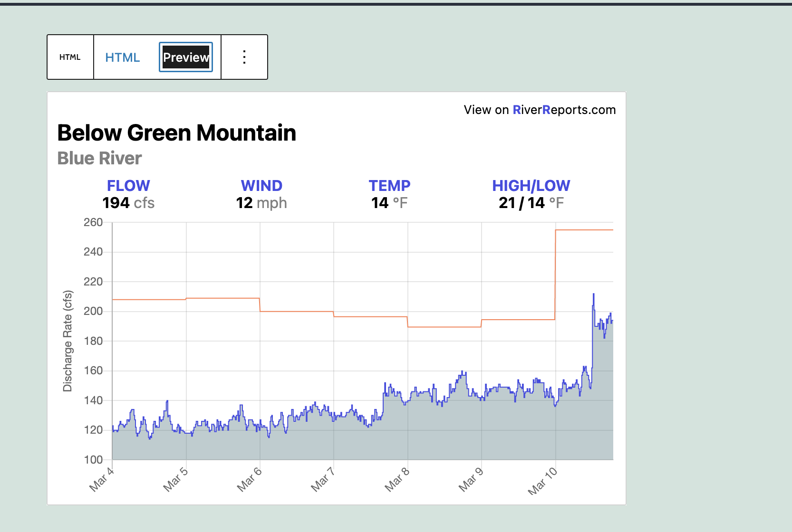
Task: Click the 260 y-axis tick label
Action: [x=93, y=222]
